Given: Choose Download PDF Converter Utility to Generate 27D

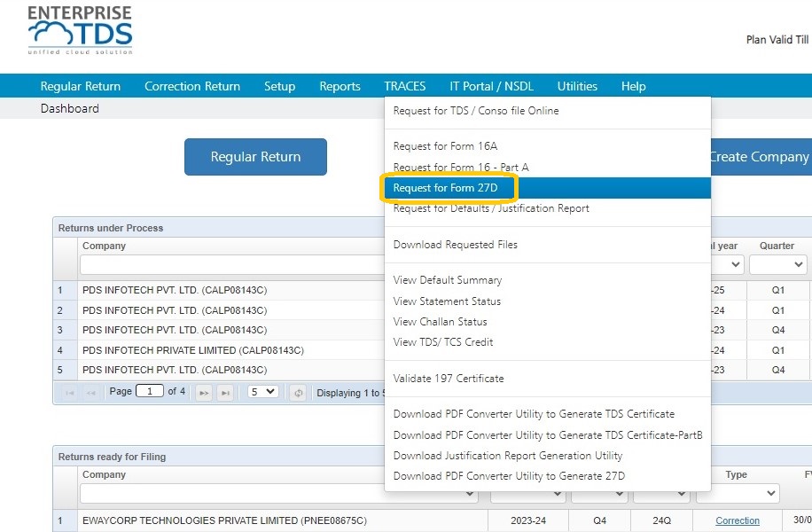Looking at the screenshot, I should (509, 475).
